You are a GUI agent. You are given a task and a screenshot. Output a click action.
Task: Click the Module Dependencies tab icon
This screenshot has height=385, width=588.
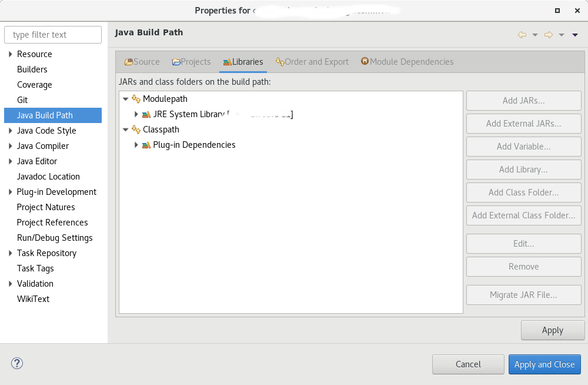(365, 61)
